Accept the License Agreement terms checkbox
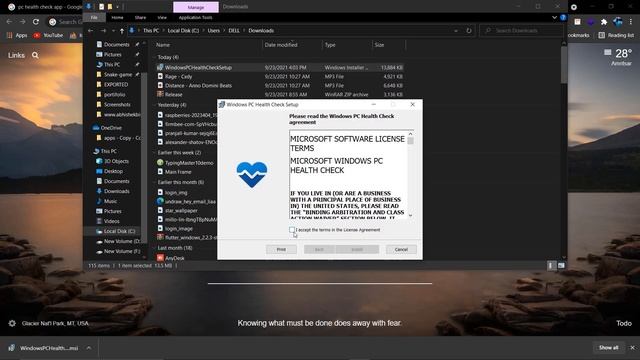Image resolution: width=640 pixels, height=360 pixels. click(292, 230)
